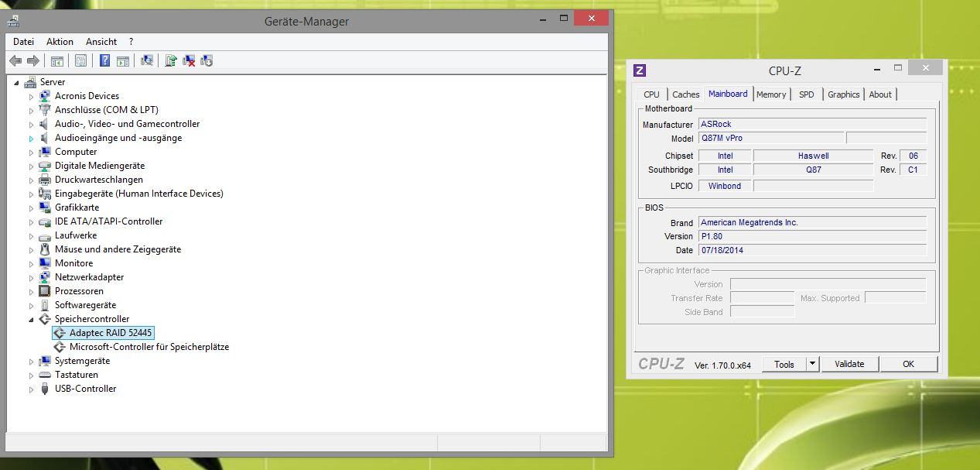
Task: Switch to the Memory tab
Action: pyautogui.click(x=771, y=94)
